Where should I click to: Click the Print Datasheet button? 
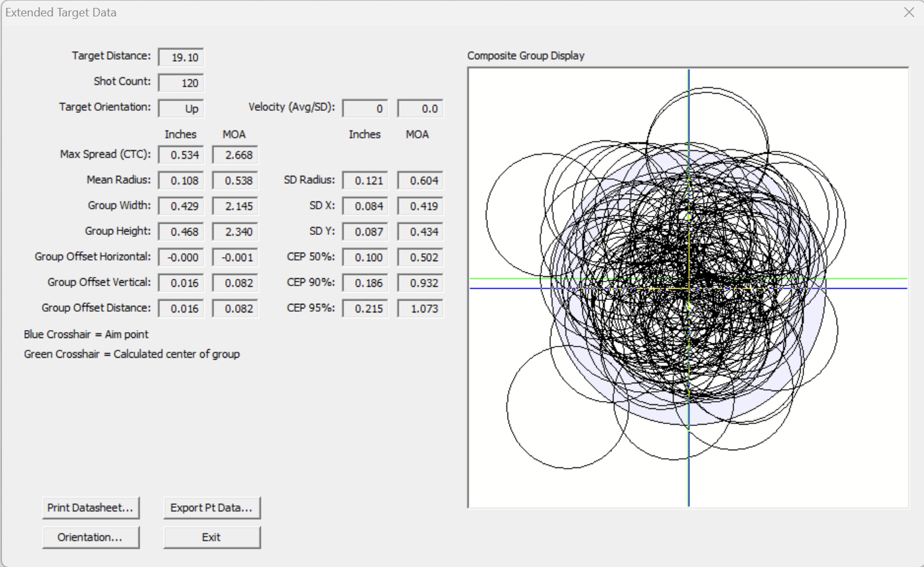[91, 508]
